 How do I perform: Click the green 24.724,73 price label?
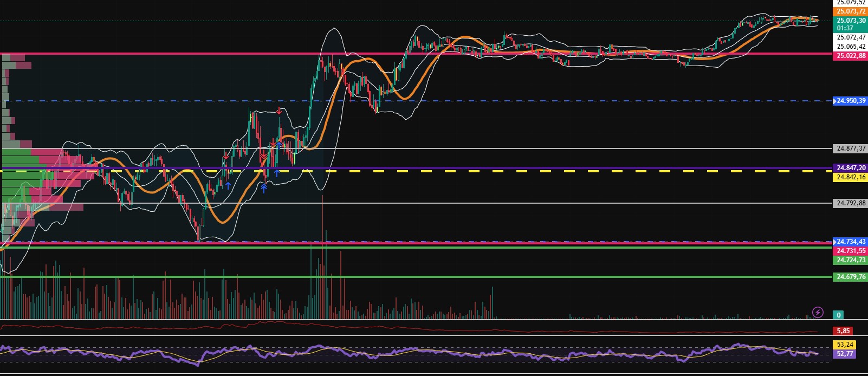[850, 260]
